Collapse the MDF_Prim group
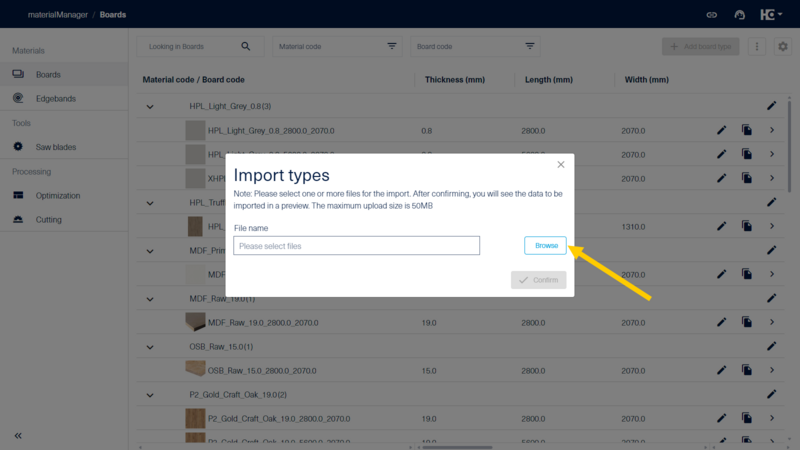Screen dimensions: 800x450 [x=150, y=251]
